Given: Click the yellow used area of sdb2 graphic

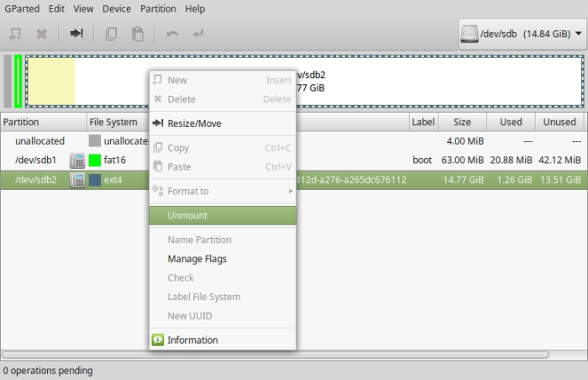Looking at the screenshot, I should point(52,82).
